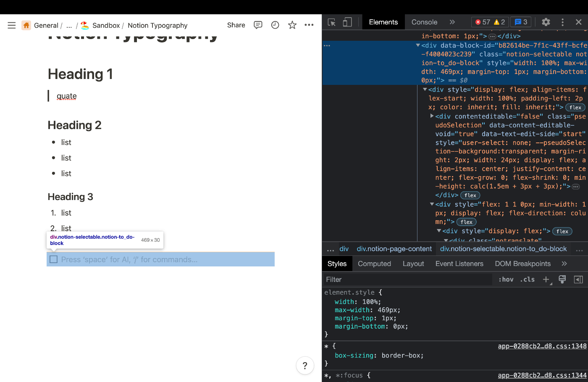588x382 pixels.
Task: Open the customize DevTools kebab menu
Action: 562,22
